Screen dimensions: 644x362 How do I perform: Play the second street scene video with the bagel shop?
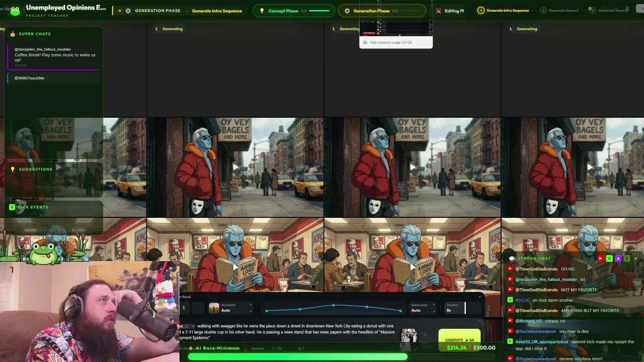click(235, 167)
